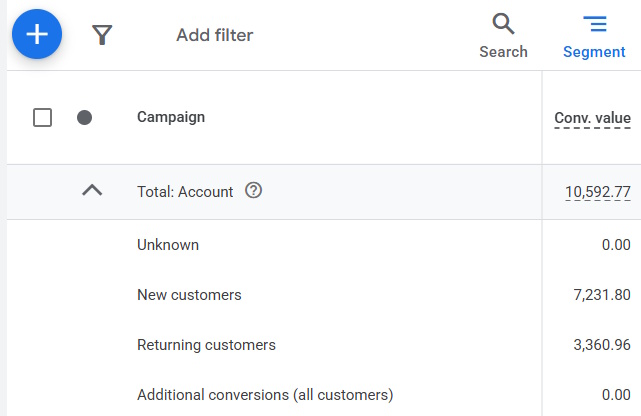641x416 pixels.
Task: Select the Unknown segment row
Action: pos(168,245)
